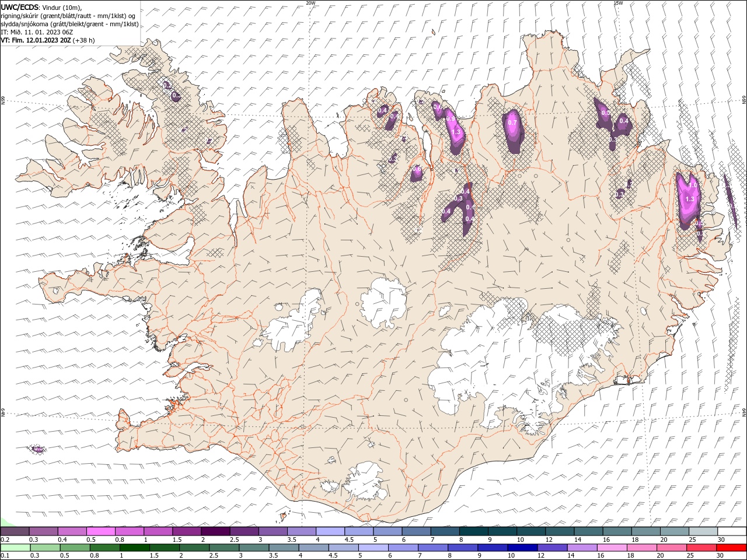Click the 64N latitude label on right edge
Image resolution: width=747 pixels, height=560 pixels.
[x=744, y=412]
